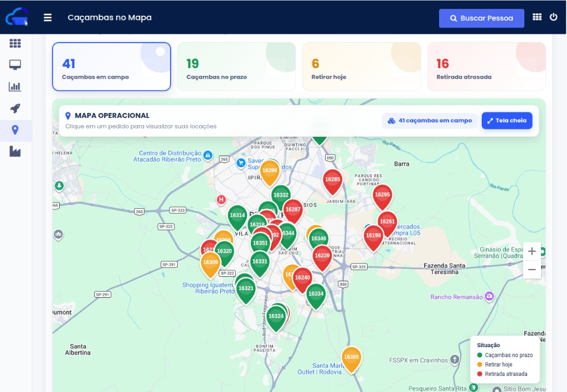Screen dimensions: 567x392
Task: Click Tela cheia button
Action: click(507, 120)
